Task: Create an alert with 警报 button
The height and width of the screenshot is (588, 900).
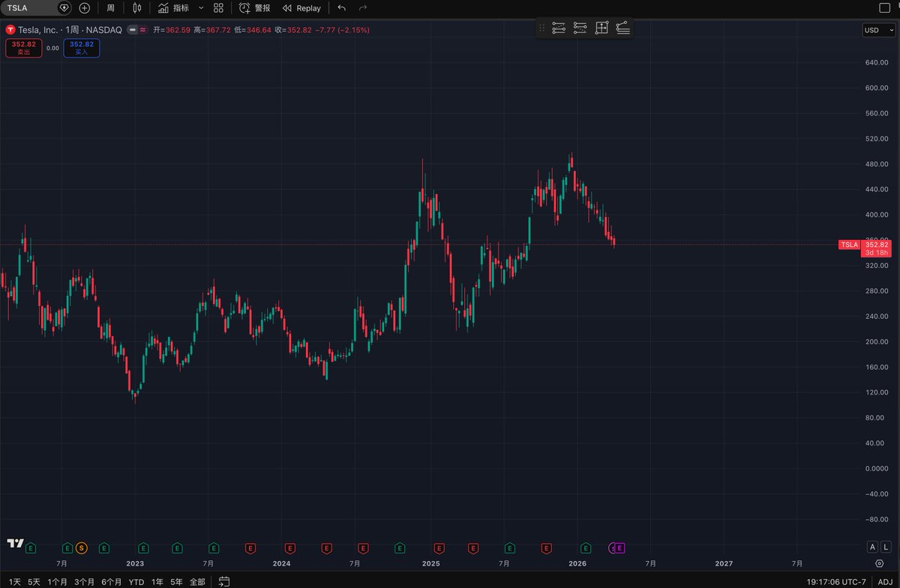Action: click(255, 7)
